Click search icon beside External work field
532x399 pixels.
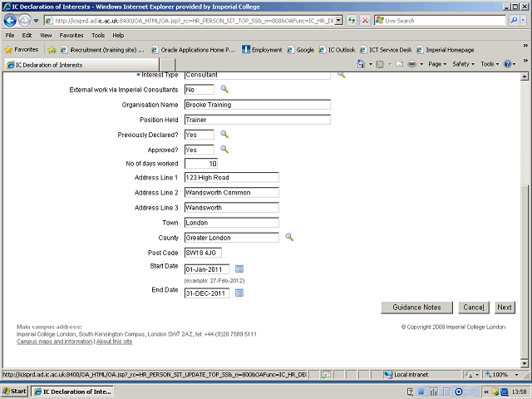click(224, 89)
